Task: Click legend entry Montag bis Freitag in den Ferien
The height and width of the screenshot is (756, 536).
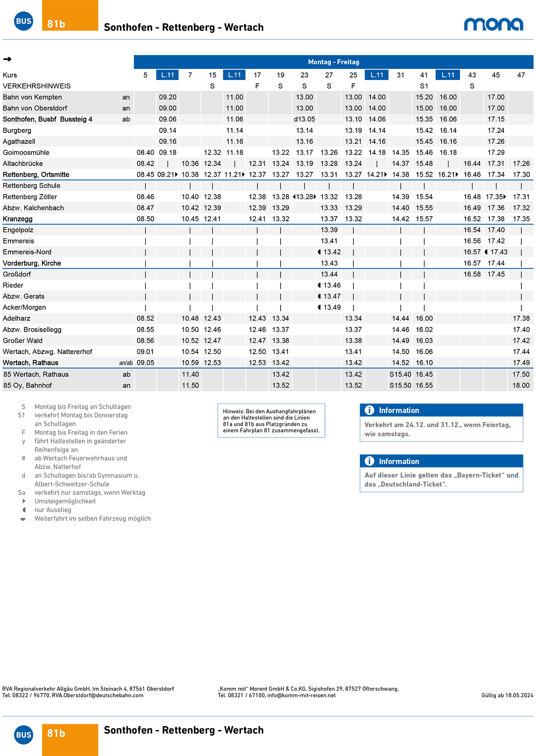Action: [x=81, y=432]
